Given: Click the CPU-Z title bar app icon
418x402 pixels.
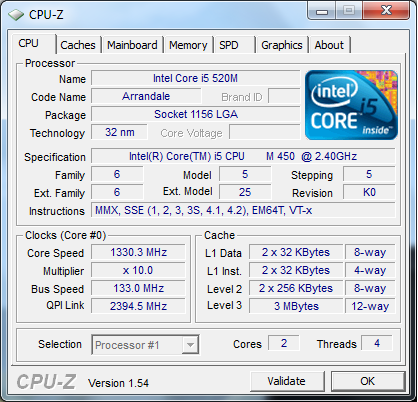Looking at the screenshot, I should (16, 15).
